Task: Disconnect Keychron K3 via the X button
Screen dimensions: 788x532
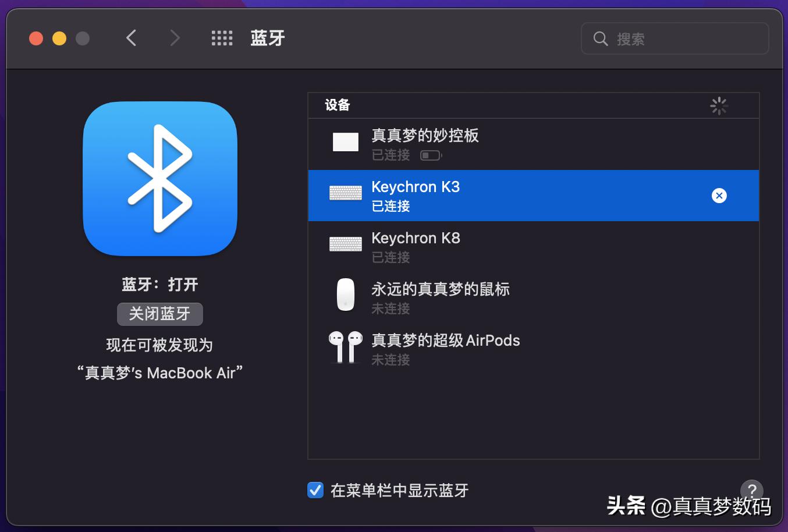Action: coord(719,196)
